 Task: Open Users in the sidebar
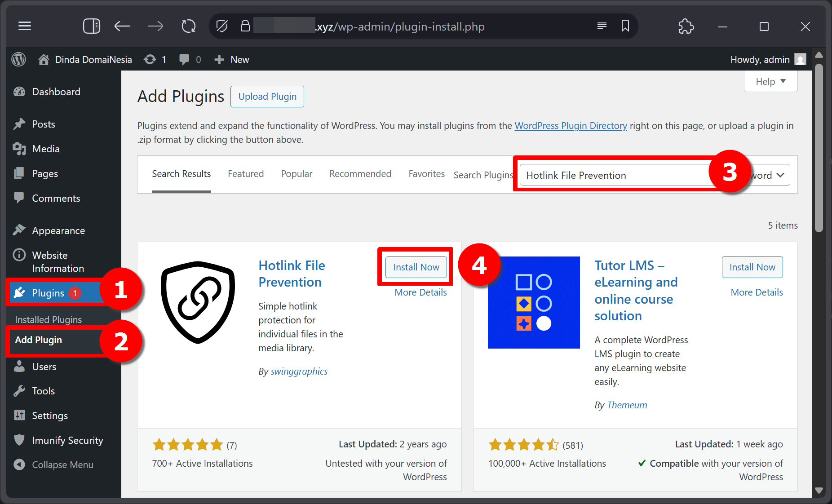pyautogui.click(x=44, y=367)
